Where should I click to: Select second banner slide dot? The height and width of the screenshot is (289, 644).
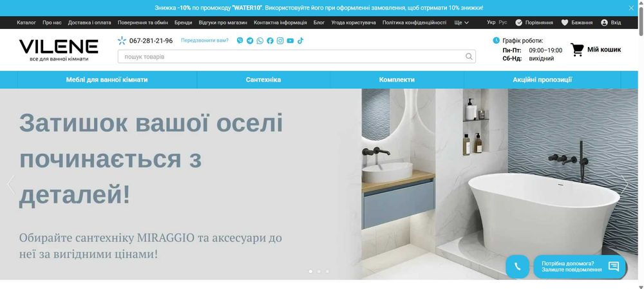(319, 272)
